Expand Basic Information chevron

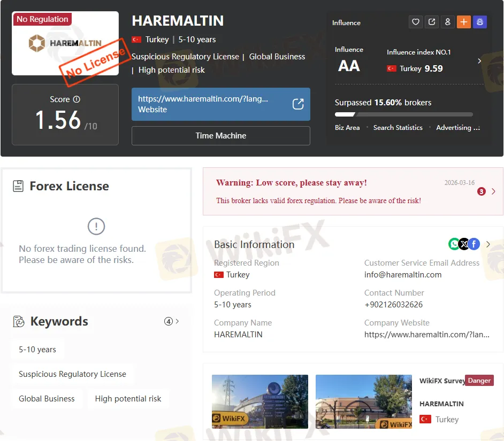(x=488, y=244)
